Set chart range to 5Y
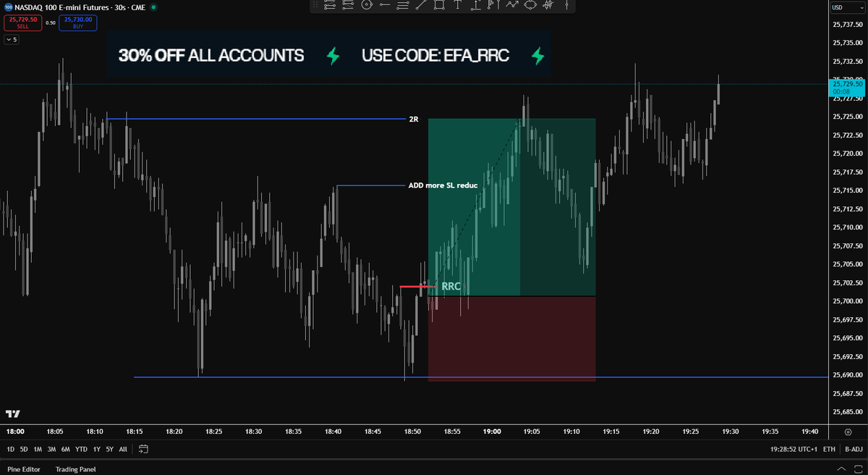 coord(110,449)
